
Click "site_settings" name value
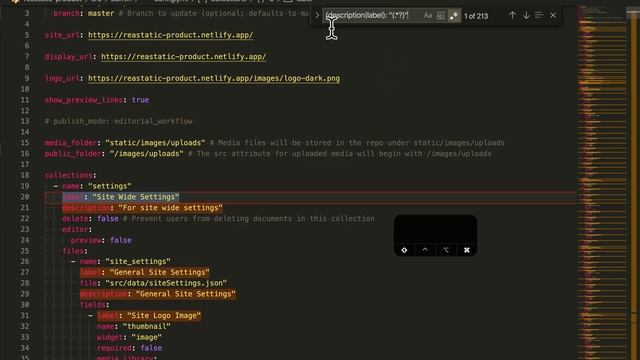click(138, 261)
